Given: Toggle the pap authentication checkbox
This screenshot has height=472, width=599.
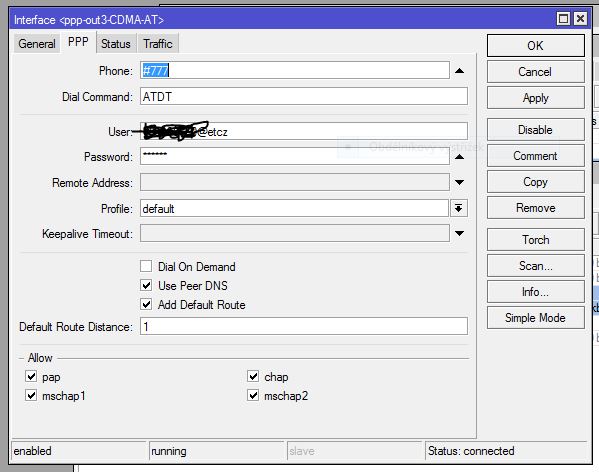Looking at the screenshot, I should [x=31, y=376].
